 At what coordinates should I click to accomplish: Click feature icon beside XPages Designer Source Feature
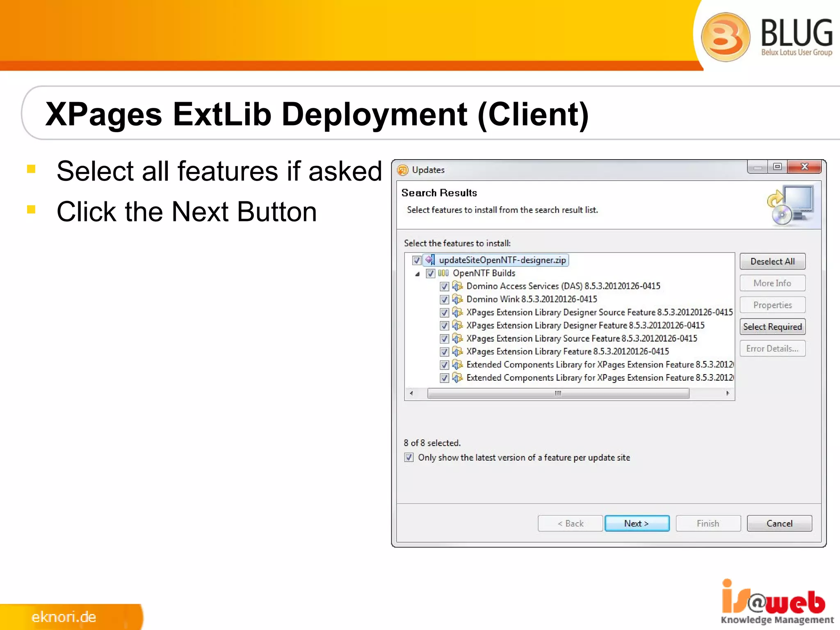(x=457, y=312)
